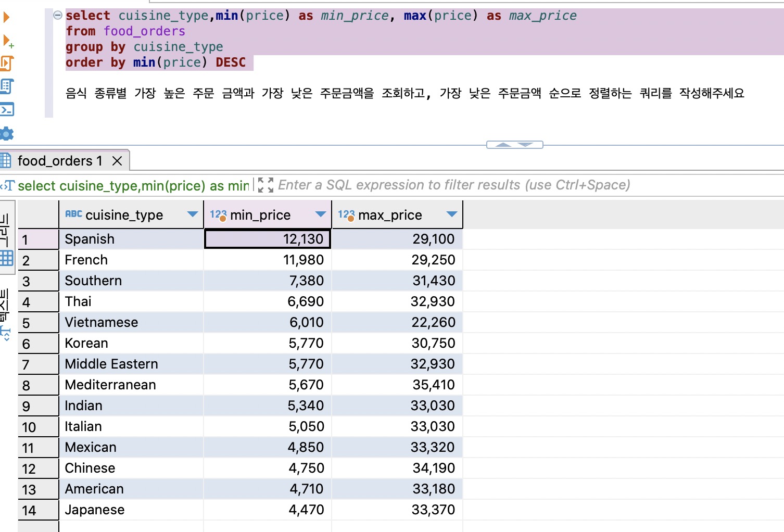Click the American cuisine cell
This screenshot has width=784, height=532.
pyautogui.click(x=131, y=489)
